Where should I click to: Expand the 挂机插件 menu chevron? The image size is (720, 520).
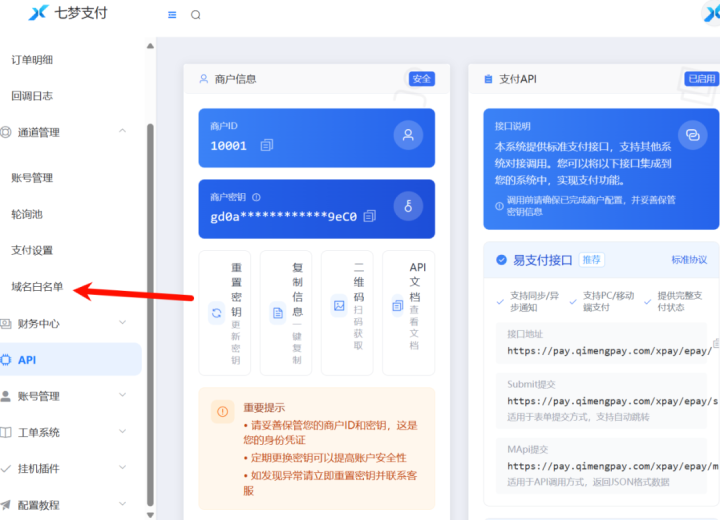pyautogui.click(x=123, y=468)
